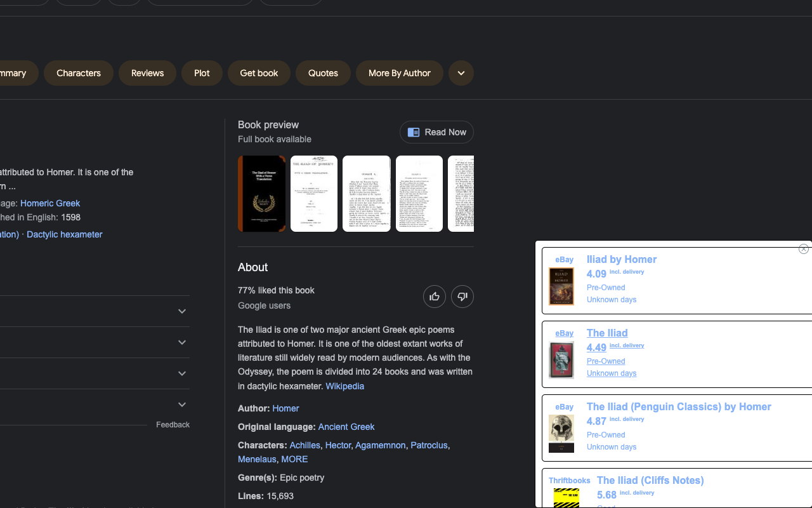Open The Iliad eBay listing title
The width and height of the screenshot is (812, 508).
[x=607, y=333]
